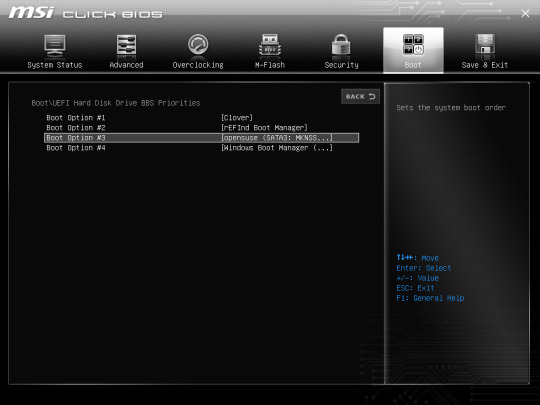The width and height of the screenshot is (540, 405).
Task: Select the Boot Option #1 row label
Action: tap(76, 118)
